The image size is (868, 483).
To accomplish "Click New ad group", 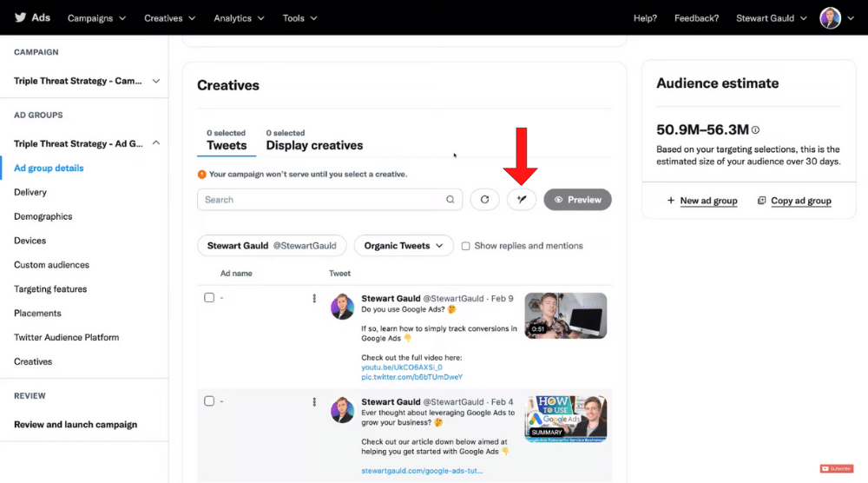I will pyautogui.click(x=708, y=201).
